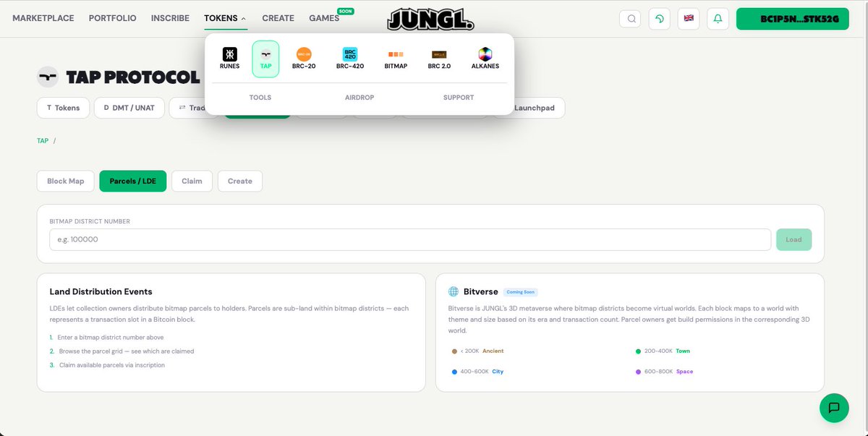Switch to the DMT / UNAT tab
Screen dimensions: 868x436
pyautogui.click(x=129, y=108)
